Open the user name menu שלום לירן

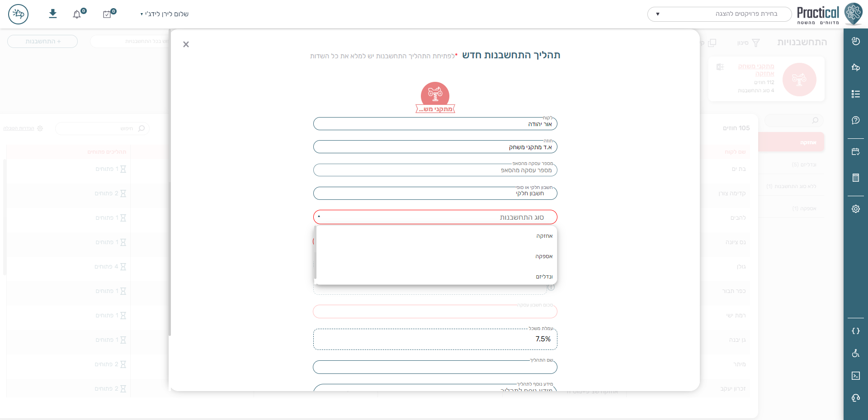(x=165, y=14)
